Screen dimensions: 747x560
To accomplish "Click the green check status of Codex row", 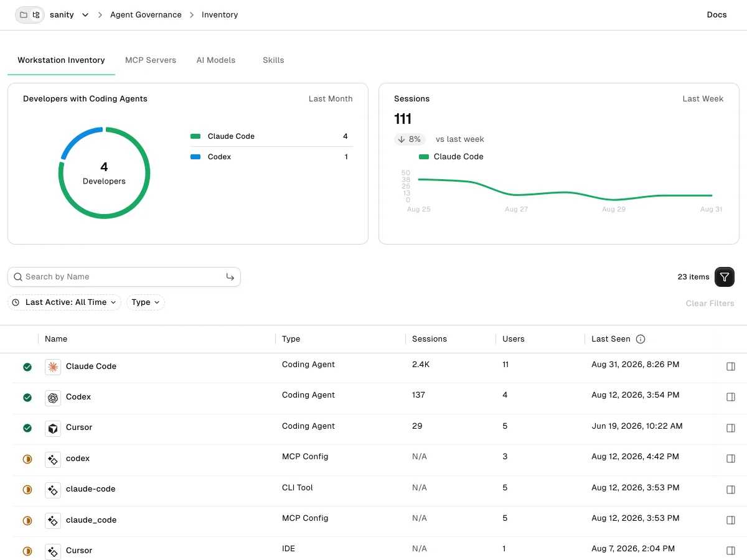I will 27,398.
